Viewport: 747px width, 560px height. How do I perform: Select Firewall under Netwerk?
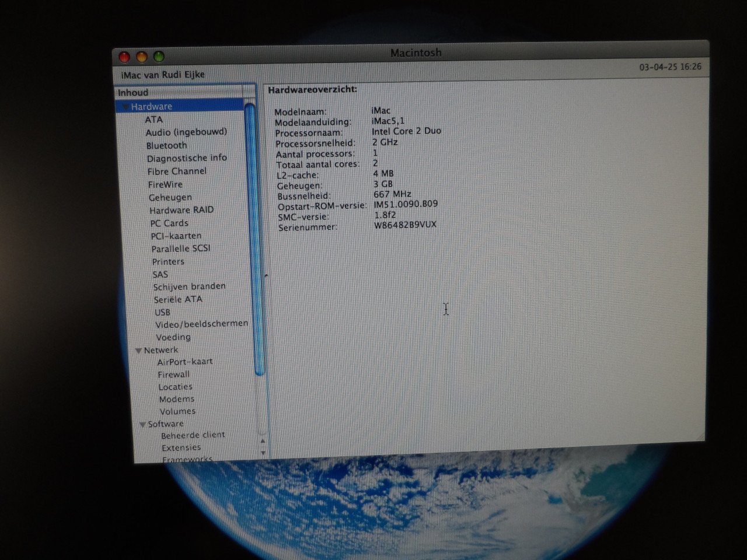[173, 374]
